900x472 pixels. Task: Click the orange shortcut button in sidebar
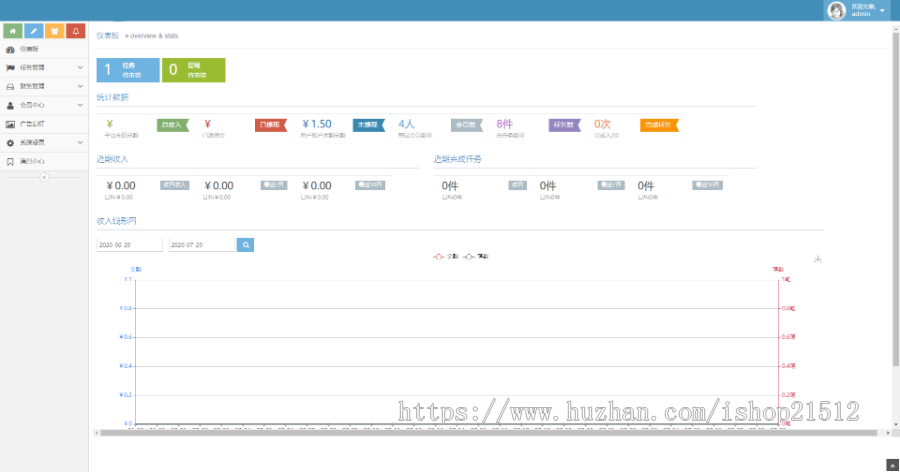[55, 31]
